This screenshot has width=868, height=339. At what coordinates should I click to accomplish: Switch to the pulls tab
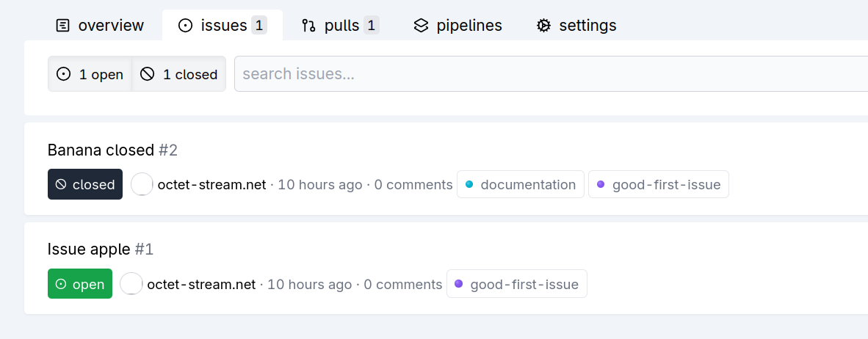tap(340, 26)
